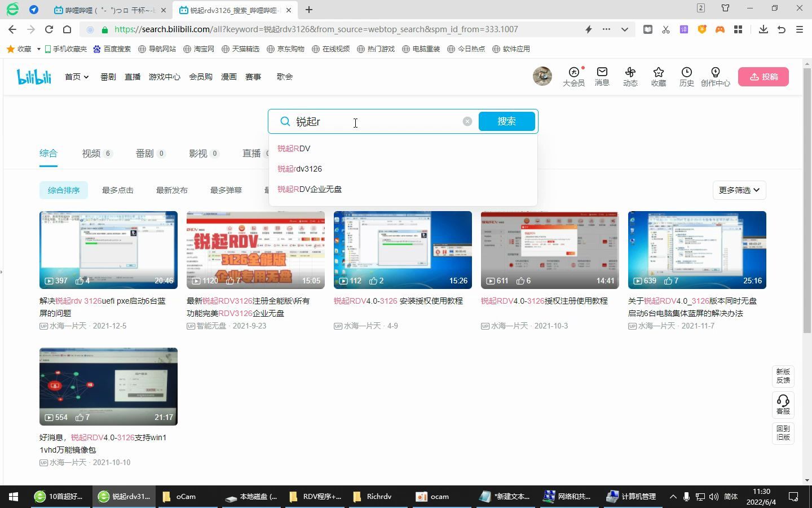Click the 新版反馈 feedback button
Image resolution: width=812 pixels, height=508 pixels.
(783, 376)
